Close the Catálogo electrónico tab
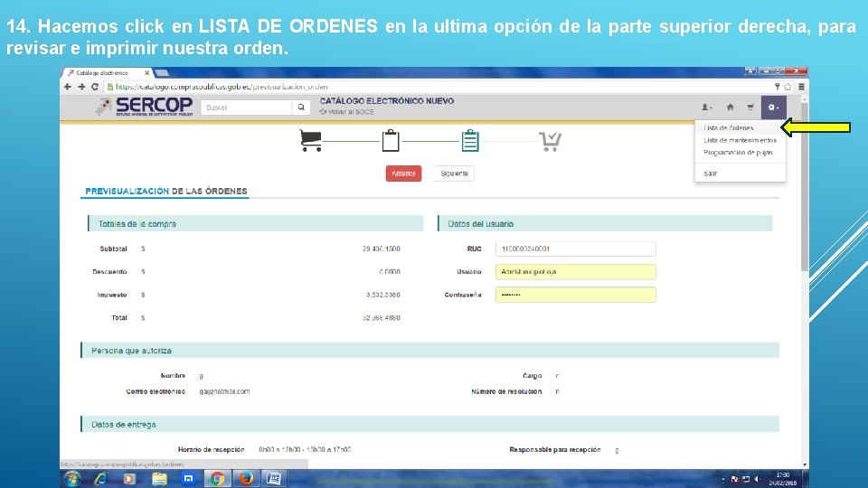The width and height of the screenshot is (868, 488). pyautogui.click(x=146, y=72)
